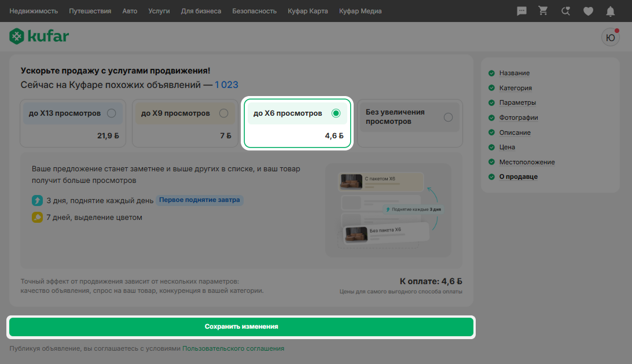Screen dimensions: 632x364
Task: Click the Поднятие каждые 3 дня label
Action: (413, 209)
